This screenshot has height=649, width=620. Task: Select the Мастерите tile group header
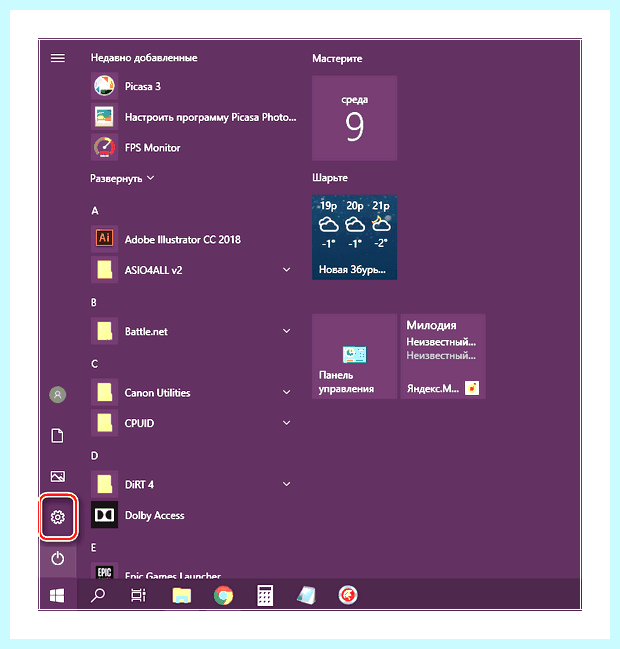coord(337,59)
